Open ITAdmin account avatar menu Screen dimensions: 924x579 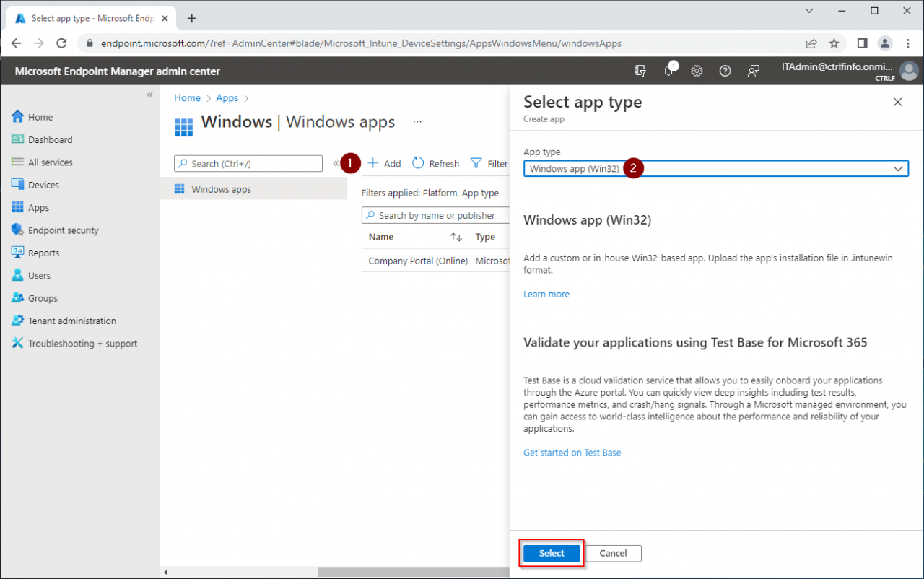pyautogui.click(x=908, y=71)
